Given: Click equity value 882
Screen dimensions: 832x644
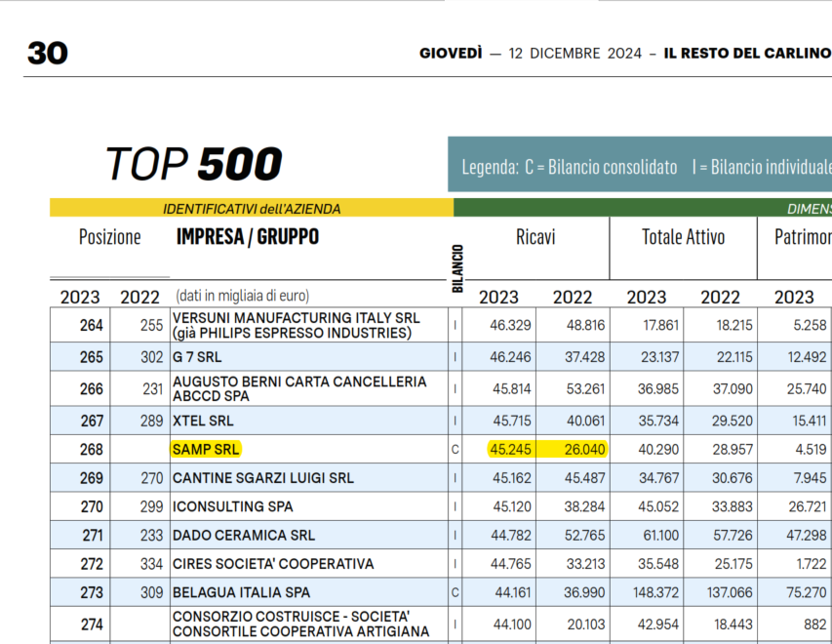Looking at the screenshot, I should click(x=815, y=624).
